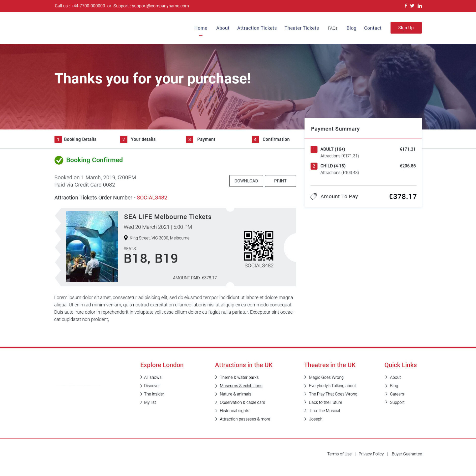The width and height of the screenshot is (476, 476).
Task: Click the location pin beside King Street address
Action: tap(126, 238)
